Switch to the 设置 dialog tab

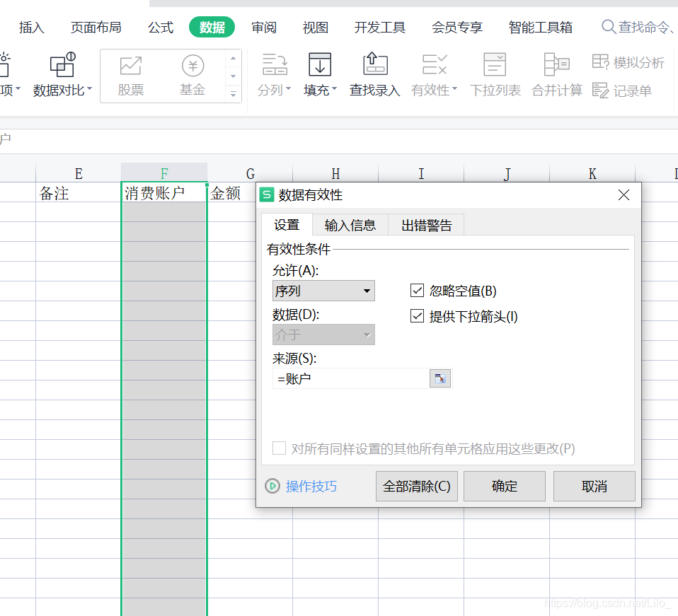tap(287, 225)
